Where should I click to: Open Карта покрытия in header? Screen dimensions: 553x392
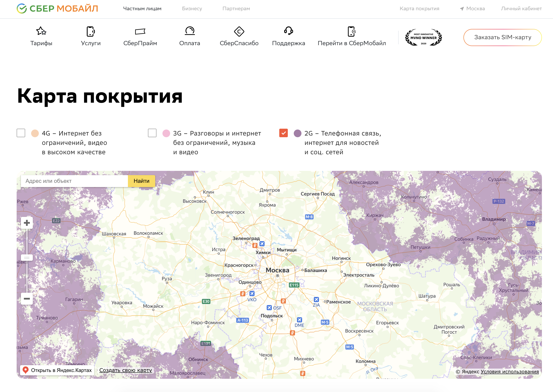(420, 9)
